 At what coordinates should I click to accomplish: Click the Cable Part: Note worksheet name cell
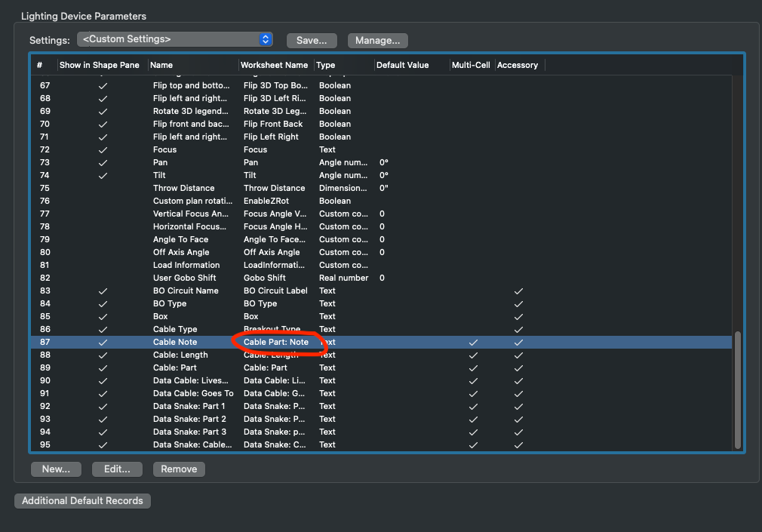276,342
